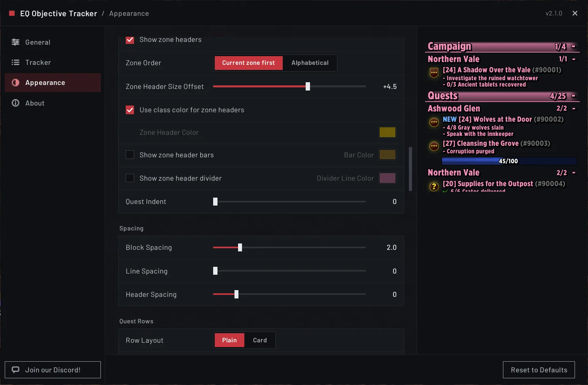Click the Quest Indent slider handle

[215, 202]
